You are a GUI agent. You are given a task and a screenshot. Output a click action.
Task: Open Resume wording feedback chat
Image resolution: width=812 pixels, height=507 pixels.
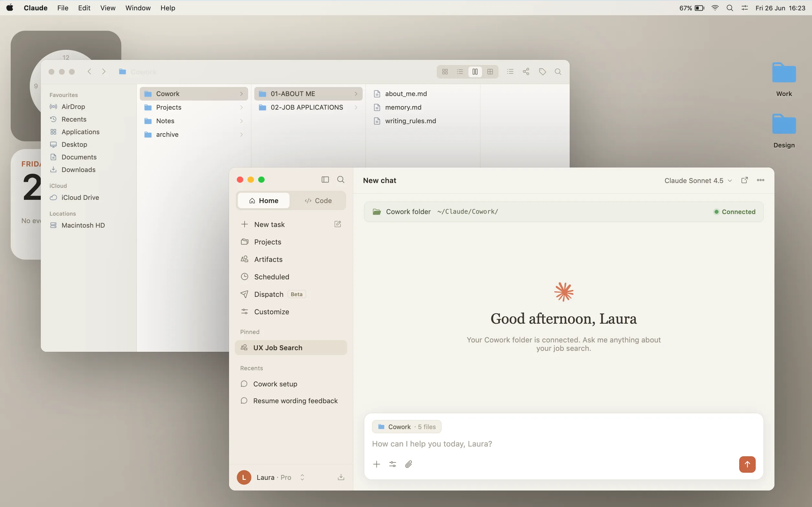(291, 401)
